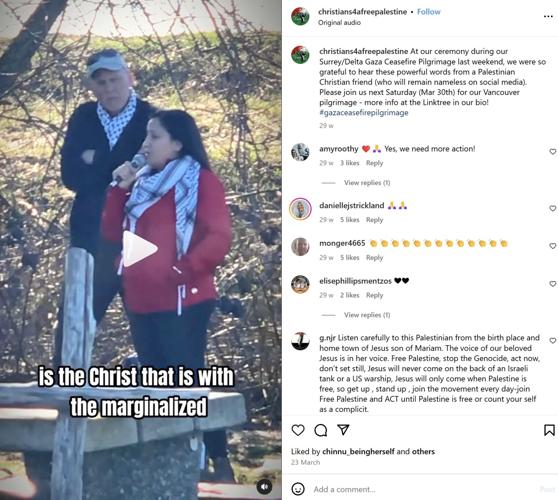Open daniellejstrickland's profile picture
Screen dimensions: 558x500
coord(300,209)
